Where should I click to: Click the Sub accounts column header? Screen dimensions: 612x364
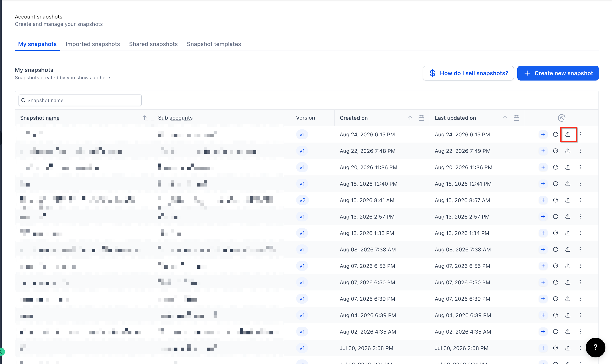[175, 118]
